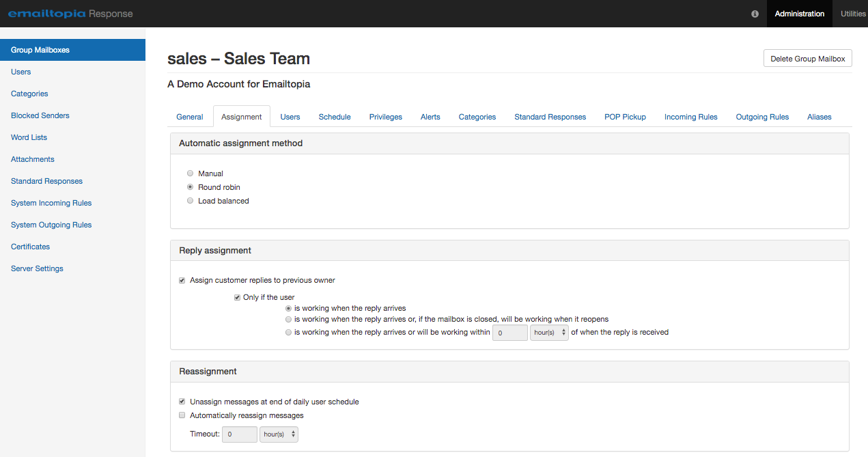Open the Utilities menu
868x457 pixels.
coord(852,14)
